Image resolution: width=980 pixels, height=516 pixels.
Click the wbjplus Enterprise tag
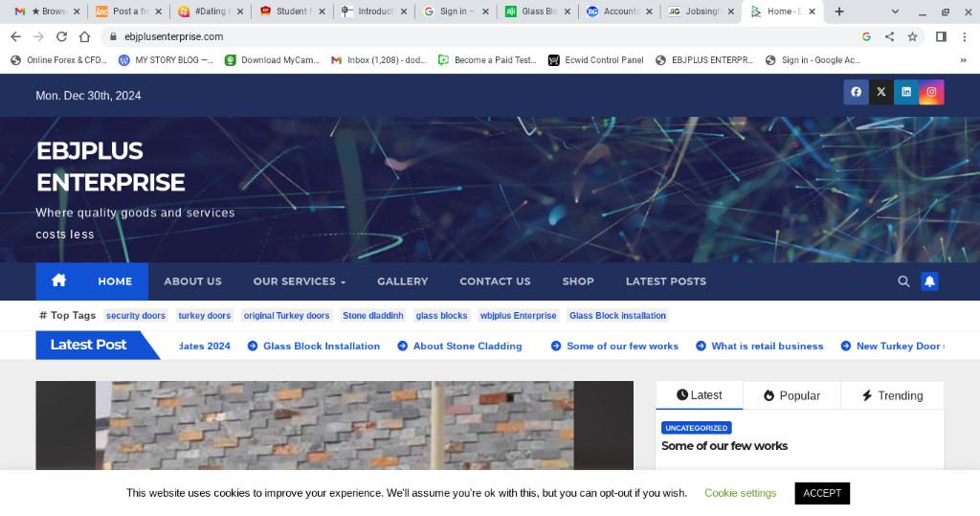[518, 315]
